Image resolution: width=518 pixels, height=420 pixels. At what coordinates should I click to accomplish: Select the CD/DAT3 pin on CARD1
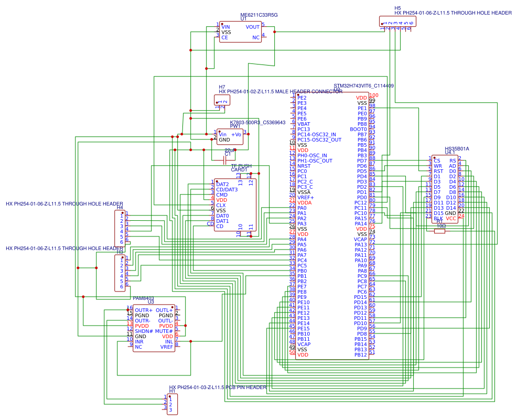pyautogui.click(x=226, y=190)
